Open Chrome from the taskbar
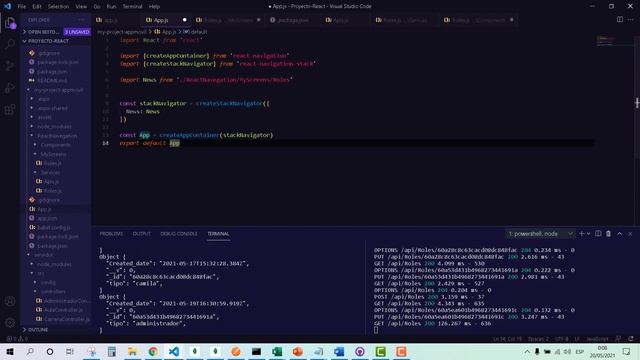 tap(153, 351)
